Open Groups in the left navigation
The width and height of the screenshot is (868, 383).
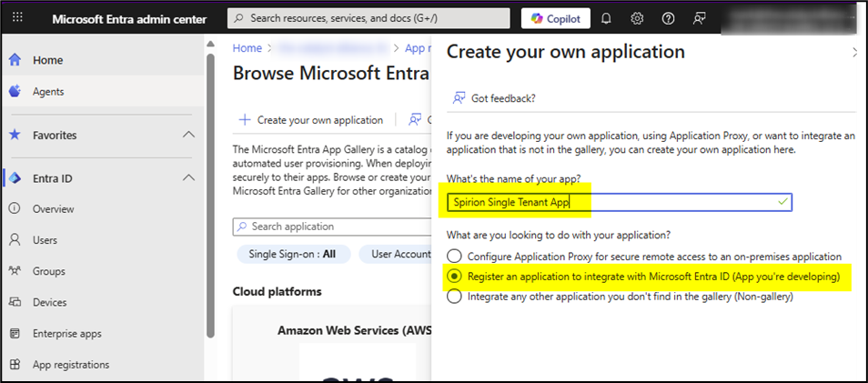(46, 271)
